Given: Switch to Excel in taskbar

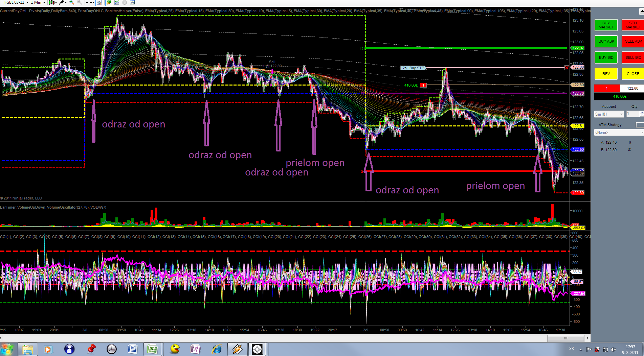Looking at the screenshot, I should [x=153, y=349].
